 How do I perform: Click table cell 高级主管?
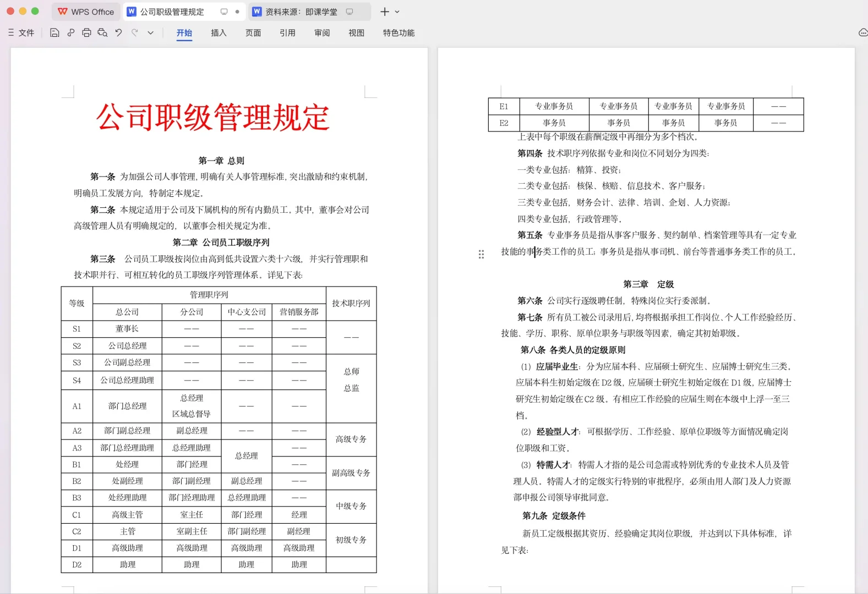coord(127,515)
